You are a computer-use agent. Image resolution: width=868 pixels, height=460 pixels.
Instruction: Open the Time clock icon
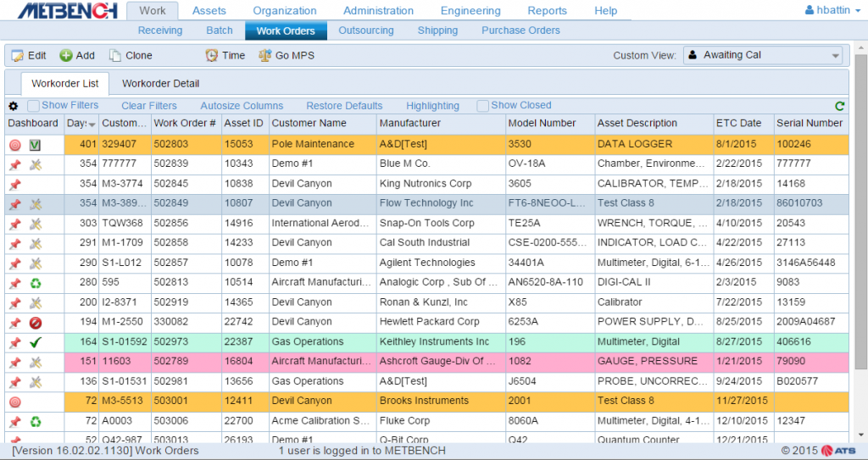point(211,55)
